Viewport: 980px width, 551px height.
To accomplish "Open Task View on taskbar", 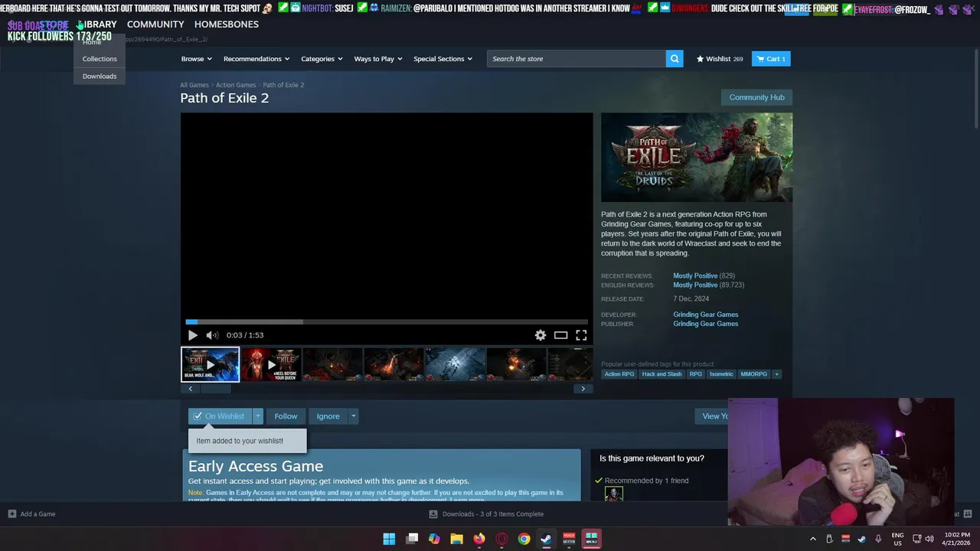I will (412, 539).
